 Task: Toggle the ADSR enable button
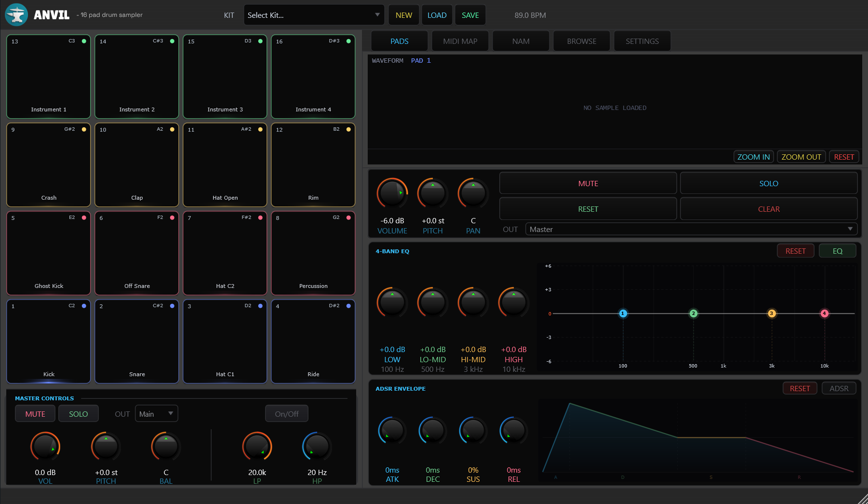pyautogui.click(x=839, y=388)
